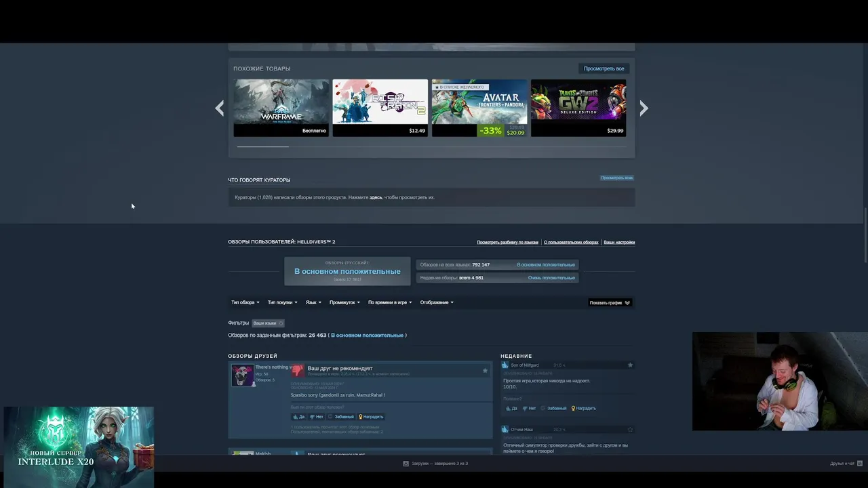The image size is (868, 488).
Task: Open Plants vs Zombies GW2 thumbnail
Action: [578, 108]
